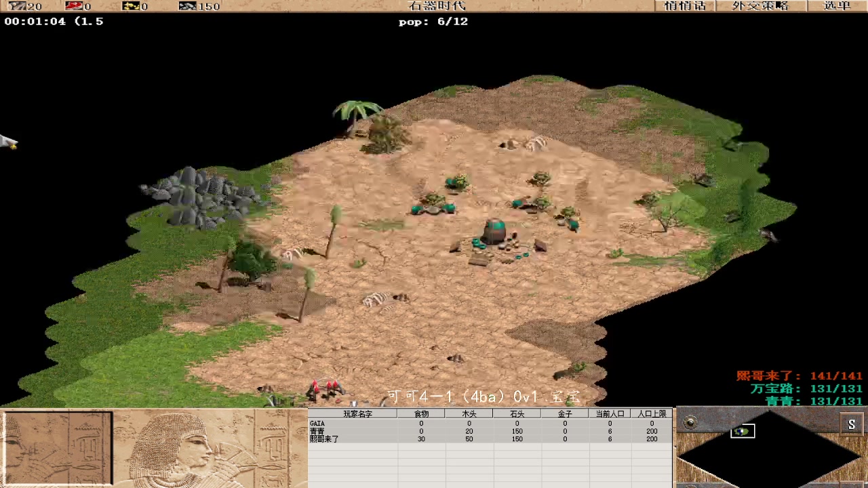The width and height of the screenshot is (868, 488).
Task: Click the wood value 20 for 青青
Action: pos(469,431)
